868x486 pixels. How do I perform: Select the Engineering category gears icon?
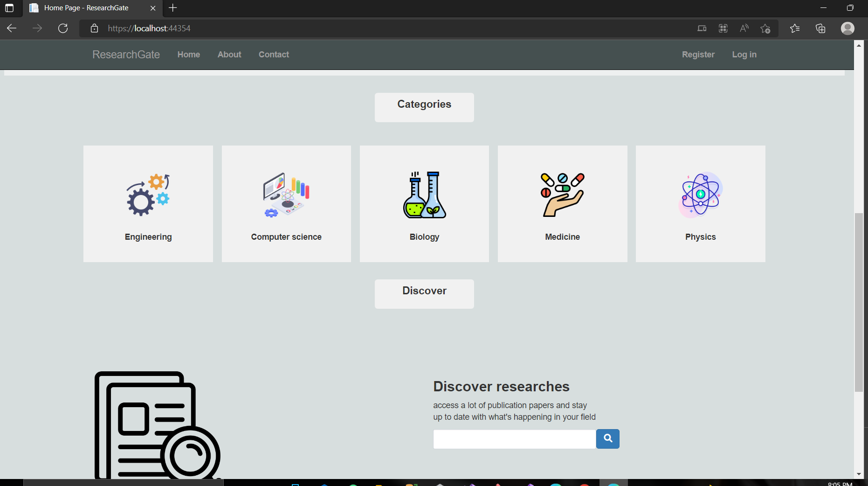click(147, 195)
